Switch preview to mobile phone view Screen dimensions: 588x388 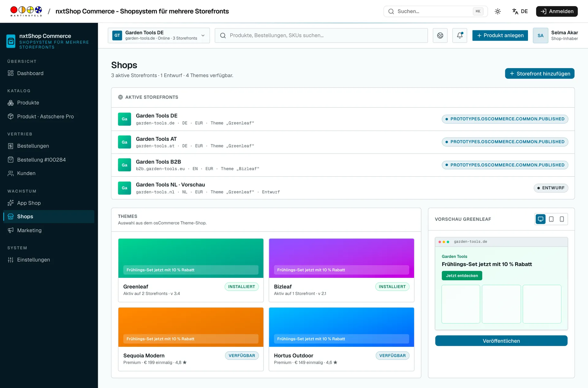[562, 219]
